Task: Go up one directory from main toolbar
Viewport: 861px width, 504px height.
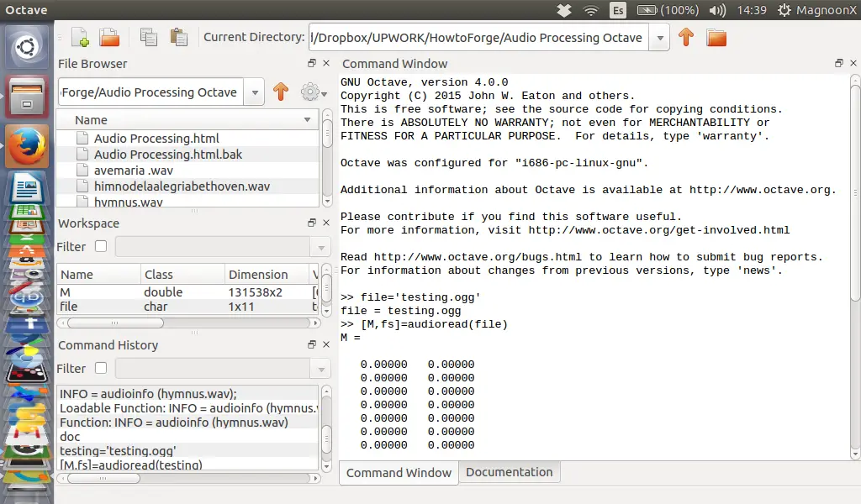Action: (x=686, y=37)
